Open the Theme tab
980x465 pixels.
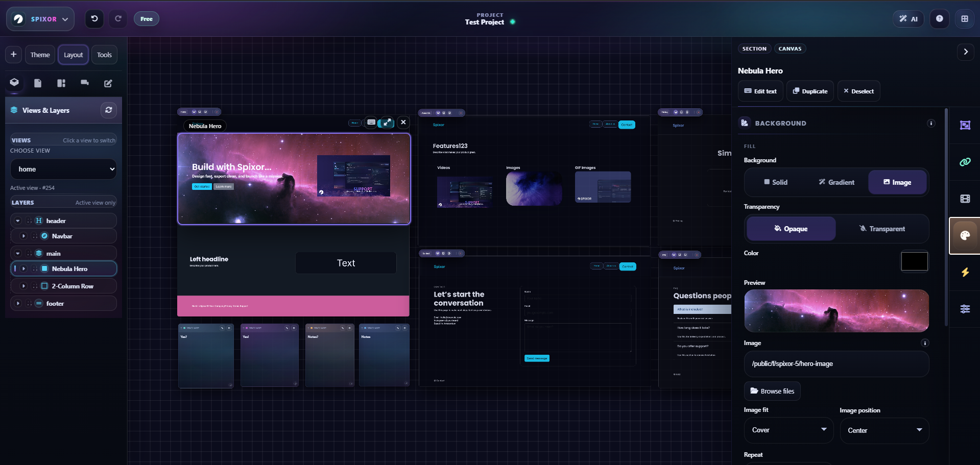[39, 55]
